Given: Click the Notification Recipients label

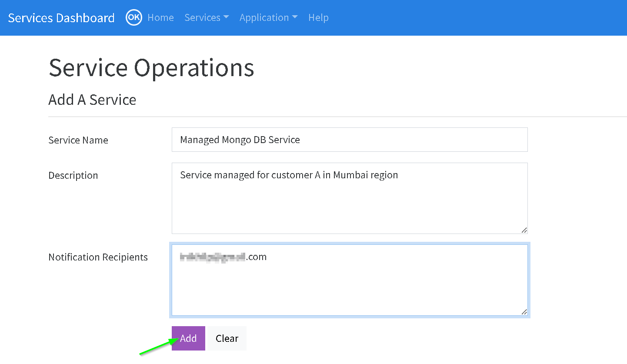Looking at the screenshot, I should (x=98, y=257).
